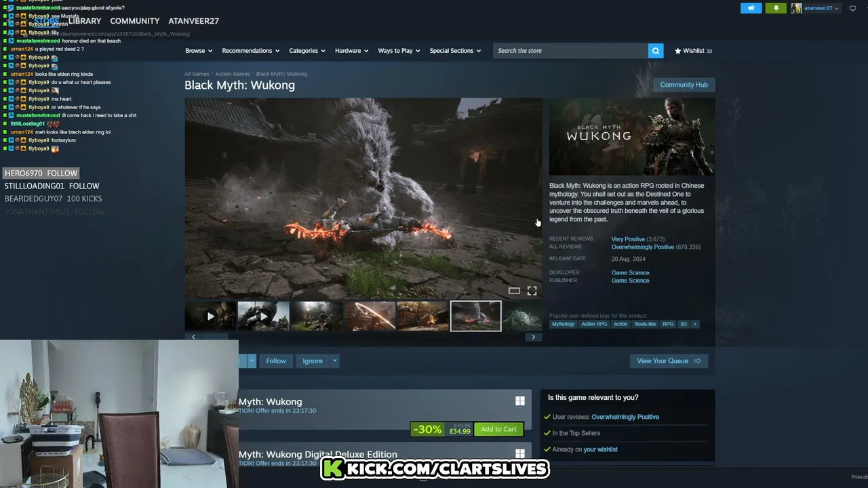Open the Game Science developer link
The height and width of the screenshot is (488, 868).
point(630,272)
